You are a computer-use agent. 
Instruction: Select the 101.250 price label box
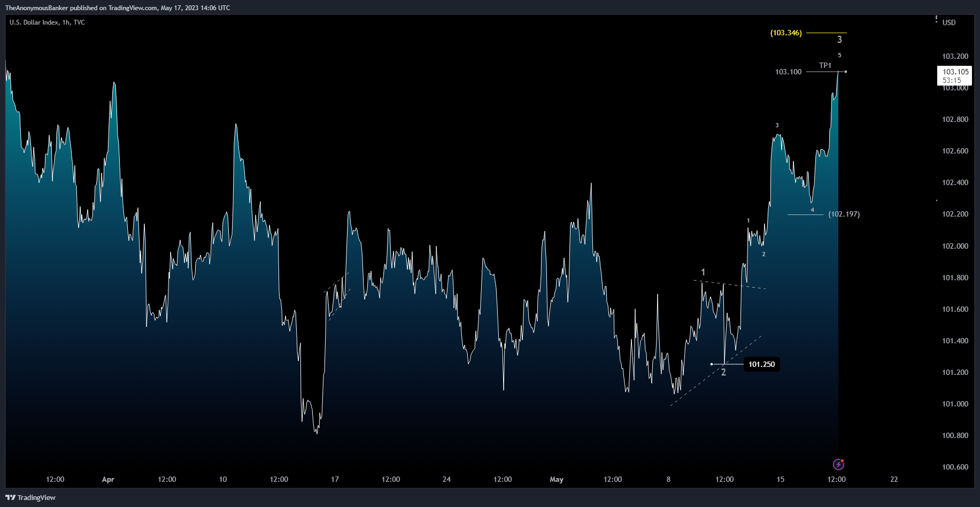tap(761, 364)
